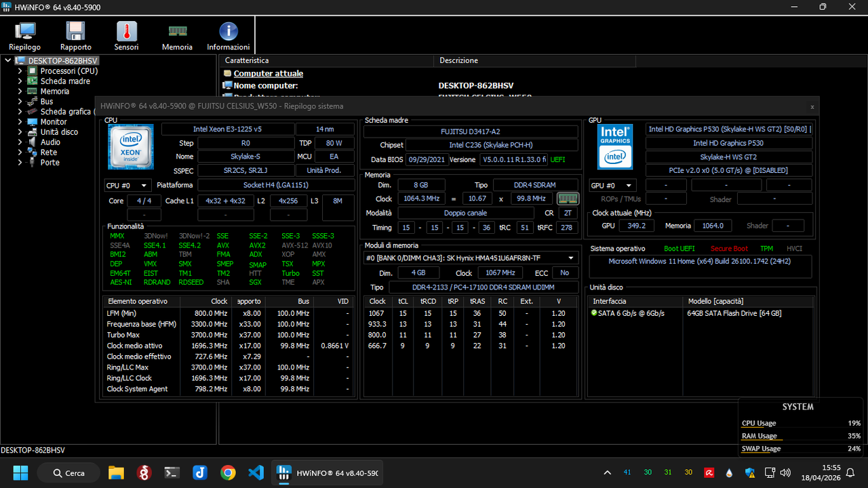The image size is (868, 488).
Task: Click the Bus tree node icon
Action: [x=32, y=102]
